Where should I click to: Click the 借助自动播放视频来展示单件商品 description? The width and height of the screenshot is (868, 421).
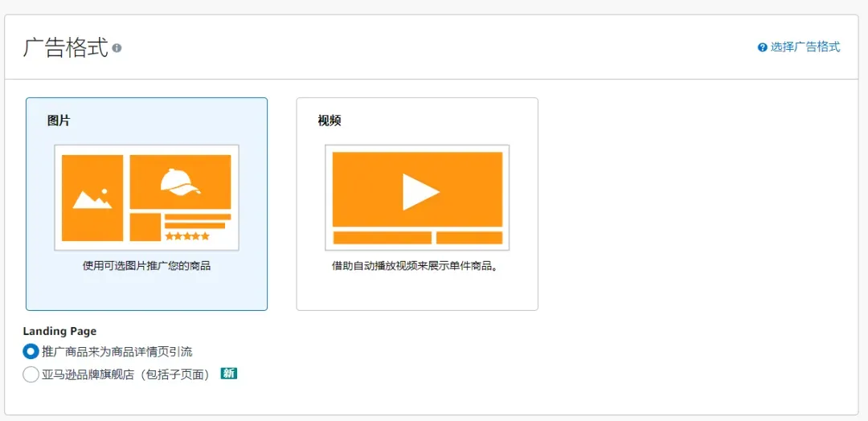pos(417,266)
